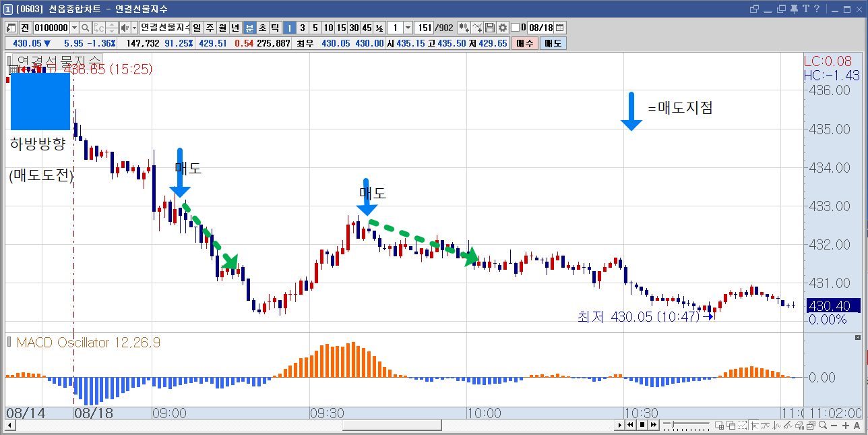
Task: Open chart settings gear icon
Action: pyautogui.click(x=502, y=28)
